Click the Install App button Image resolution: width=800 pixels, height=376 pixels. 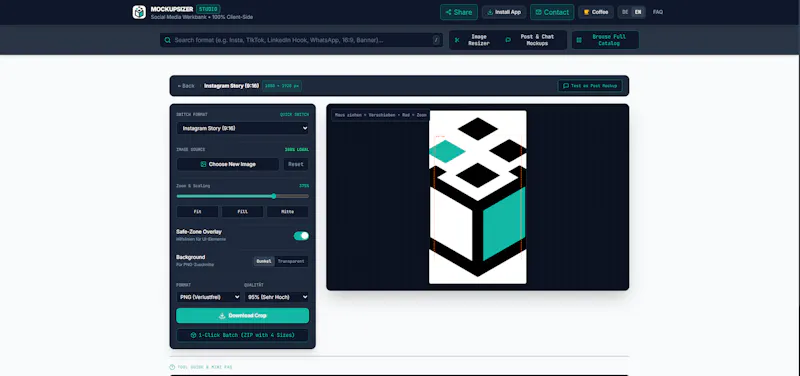point(504,12)
